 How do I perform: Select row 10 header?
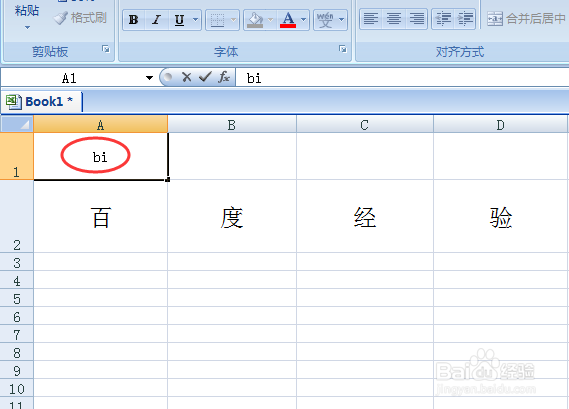click(x=17, y=388)
